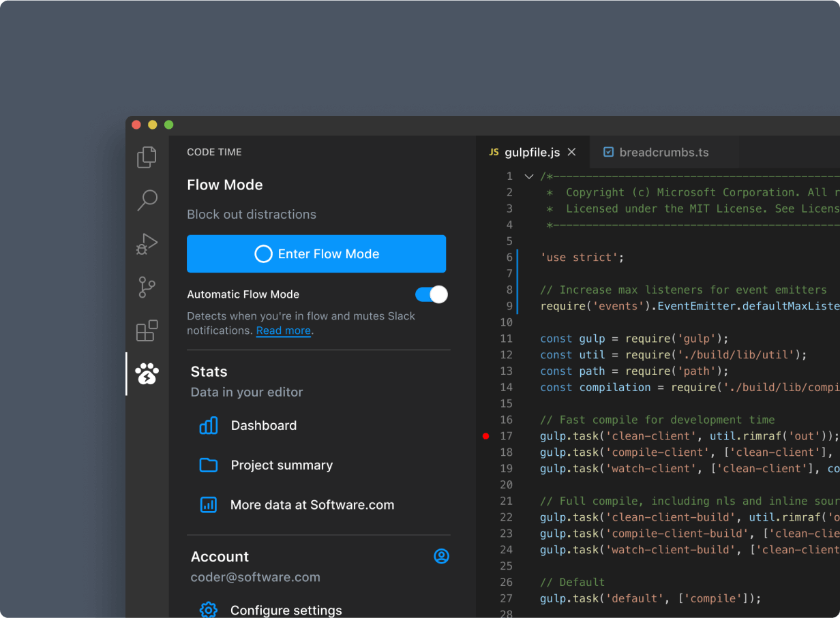
Task: Open More data at Software.com
Action: pyautogui.click(x=311, y=505)
